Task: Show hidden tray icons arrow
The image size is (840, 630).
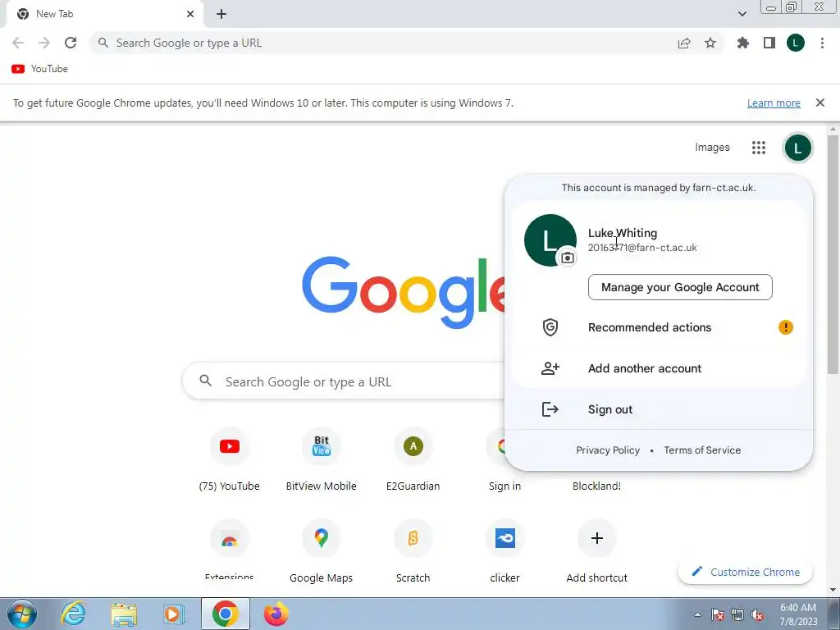Action: click(x=697, y=614)
